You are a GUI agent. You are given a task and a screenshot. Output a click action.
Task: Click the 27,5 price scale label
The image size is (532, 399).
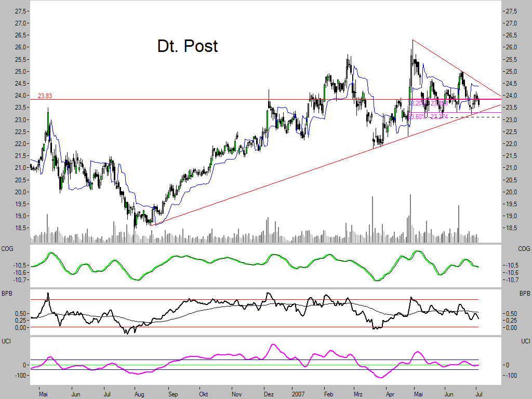pos(20,9)
